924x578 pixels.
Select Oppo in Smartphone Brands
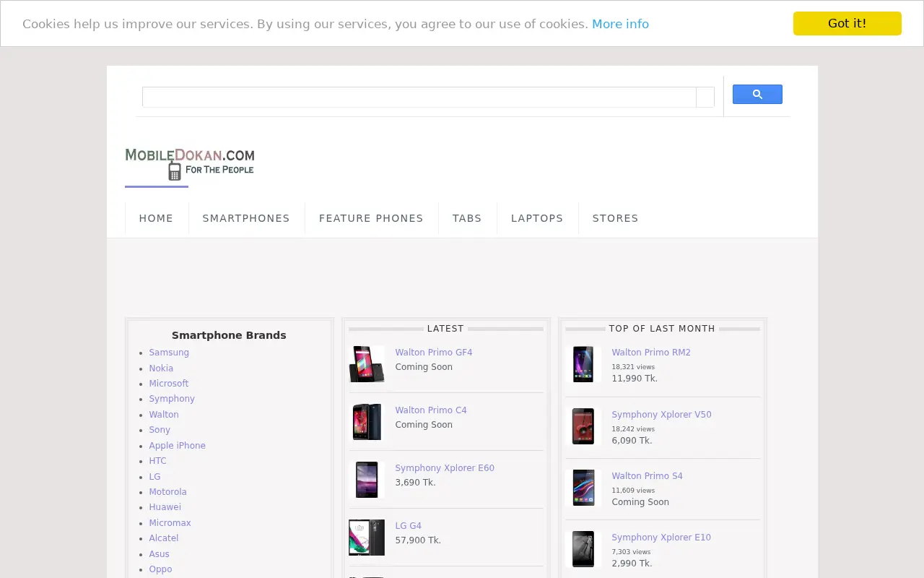(x=161, y=569)
